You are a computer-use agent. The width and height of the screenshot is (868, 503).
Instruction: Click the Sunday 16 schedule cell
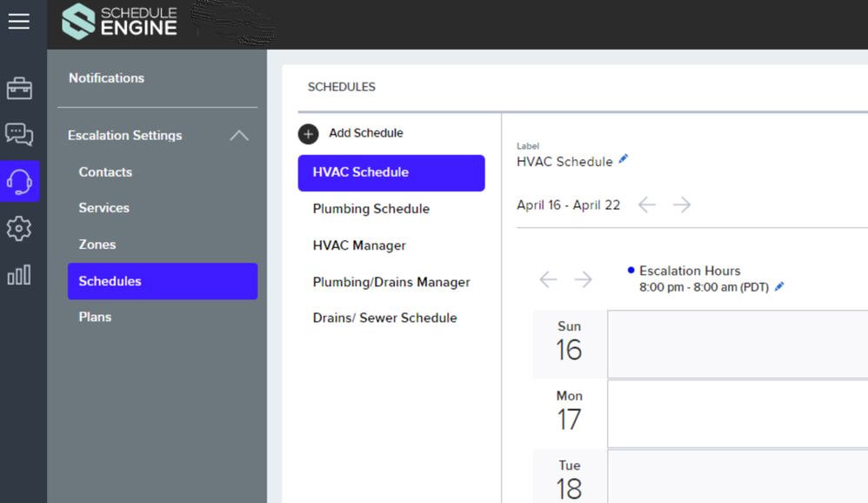click(x=737, y=344)
